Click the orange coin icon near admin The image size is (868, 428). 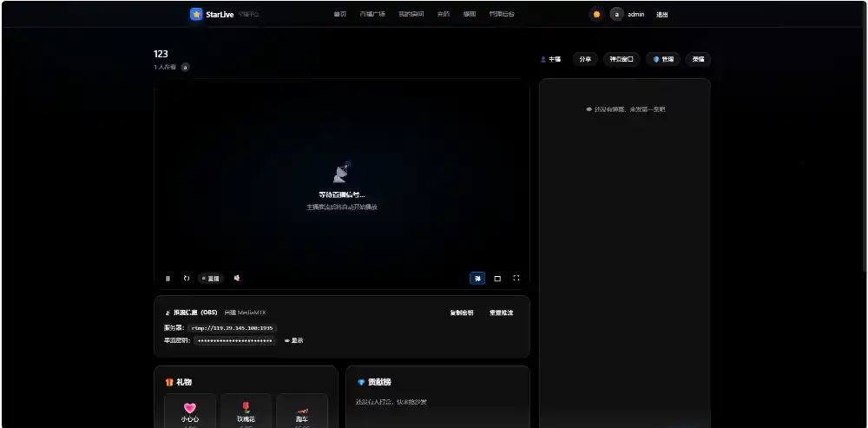point(596,15)
